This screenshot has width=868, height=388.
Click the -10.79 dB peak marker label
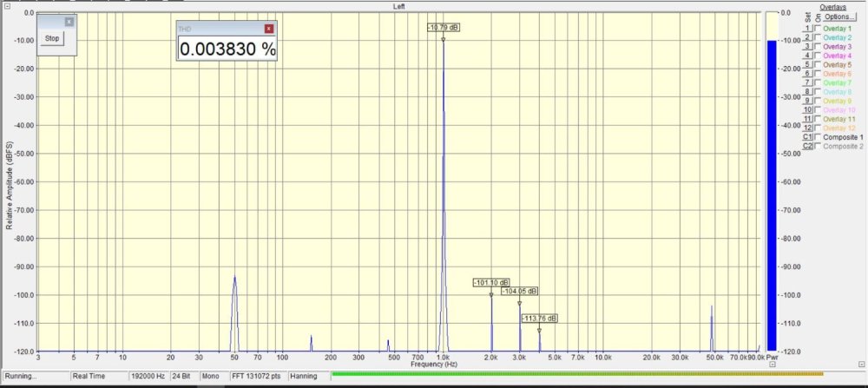pyautogui.click(x=444, y=27)
